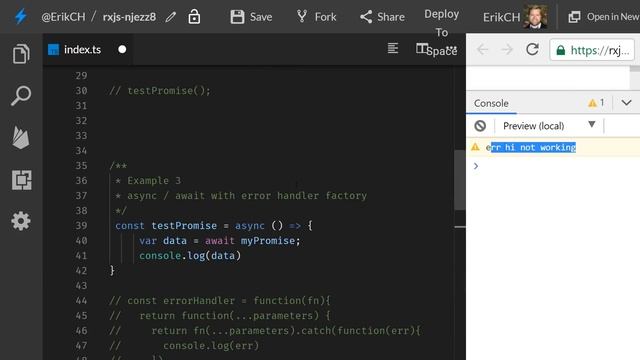The height and width of the screenshot is (360, 640).
Task: Edit project name with the pencil icon
Action: pyautogui.click(x=171, y=17)
